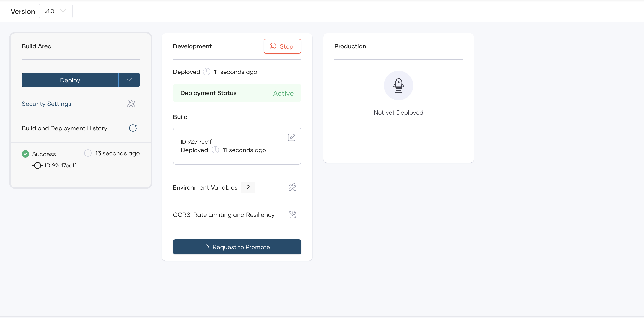This screenshot has width=644, height=318.
Task: Expand the build card for ID 92e17ec1f
Action: click(237, 146)
